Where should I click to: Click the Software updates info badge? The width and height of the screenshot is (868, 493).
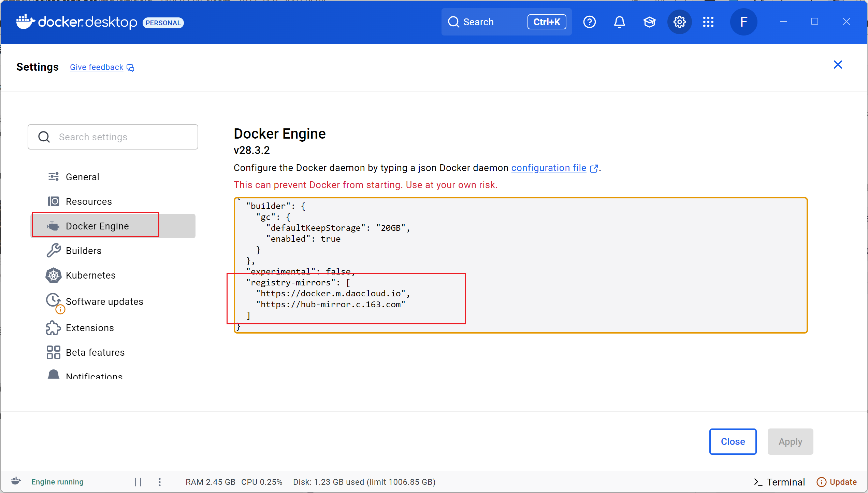pos(60,309)
